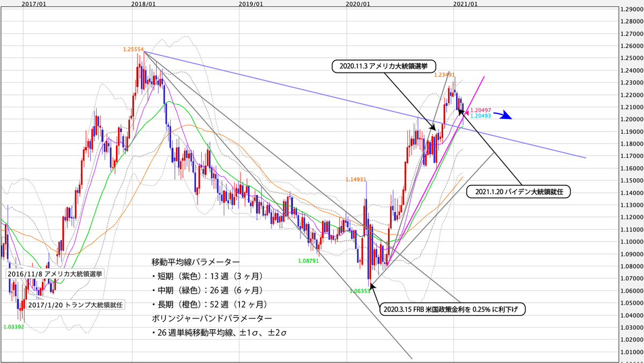Click the 1.29000 price axis label
Image resolution: width=644 pixels, height=363 pixels.
click(631, 9)
